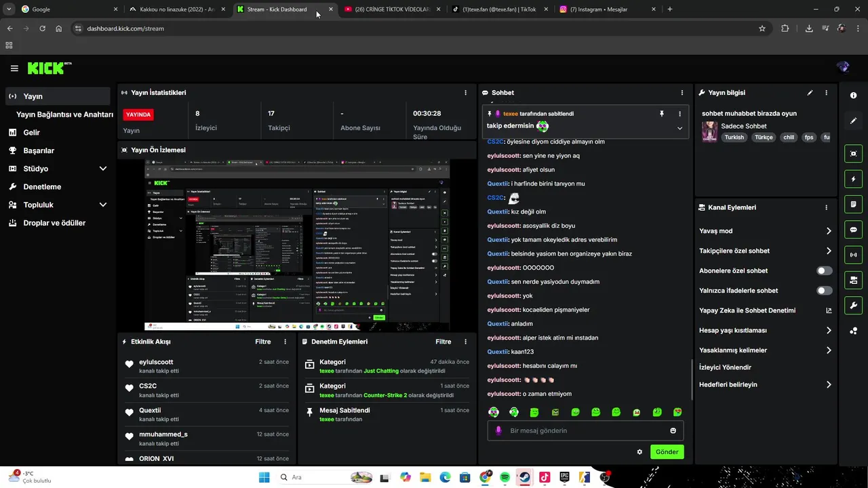Viewport: 868px width, 488px height.
Task: Toggle chat bubble widget in right rail
Action: 853,230
